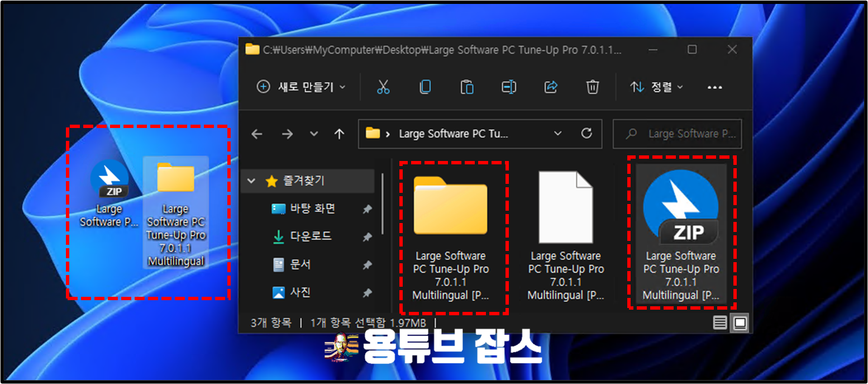Cut the selected file with scissors icon

tap(383, 87)
